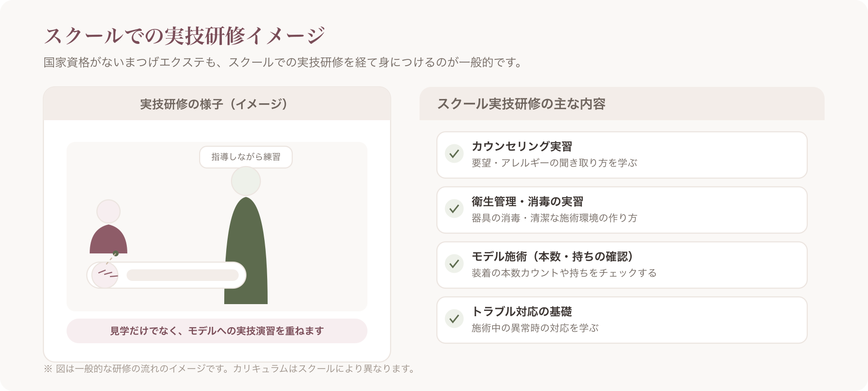The width and height of the screenshot is (868, 391).
Task: Click the text 施術中の異常時の対応を学ぶ
Action: coord(535,328)
